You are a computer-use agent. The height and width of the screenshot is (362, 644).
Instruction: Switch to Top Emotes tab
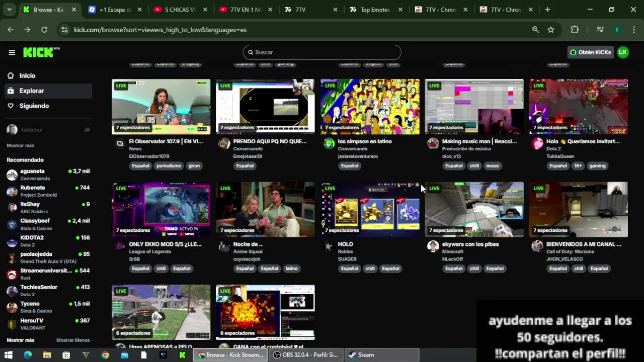[x=376, y=10]
